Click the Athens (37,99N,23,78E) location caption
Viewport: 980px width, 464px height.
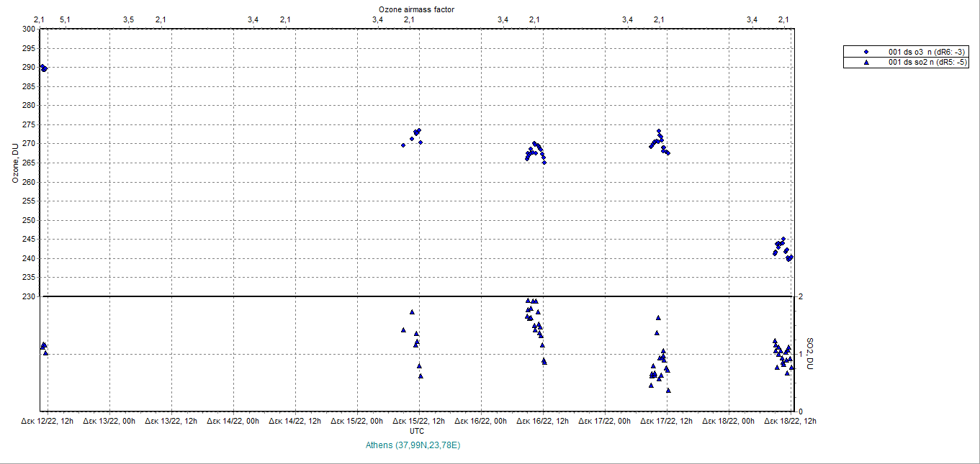click(413, 445)
